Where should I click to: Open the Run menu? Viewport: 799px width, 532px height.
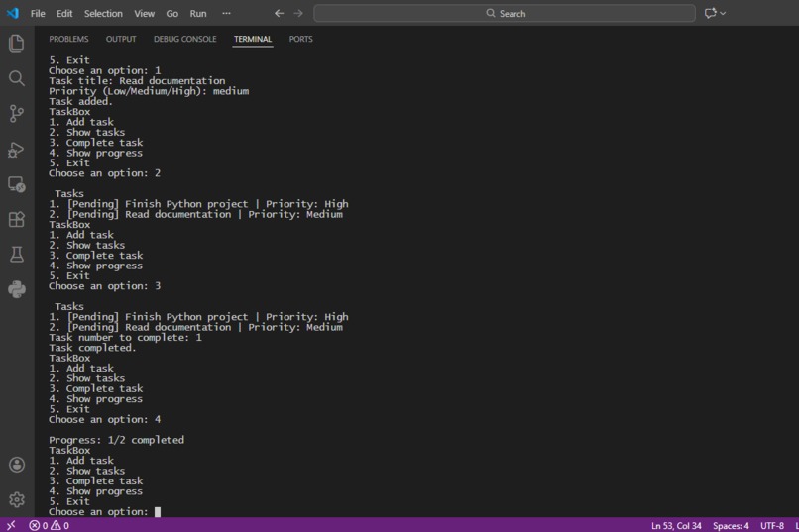[198, 14]
